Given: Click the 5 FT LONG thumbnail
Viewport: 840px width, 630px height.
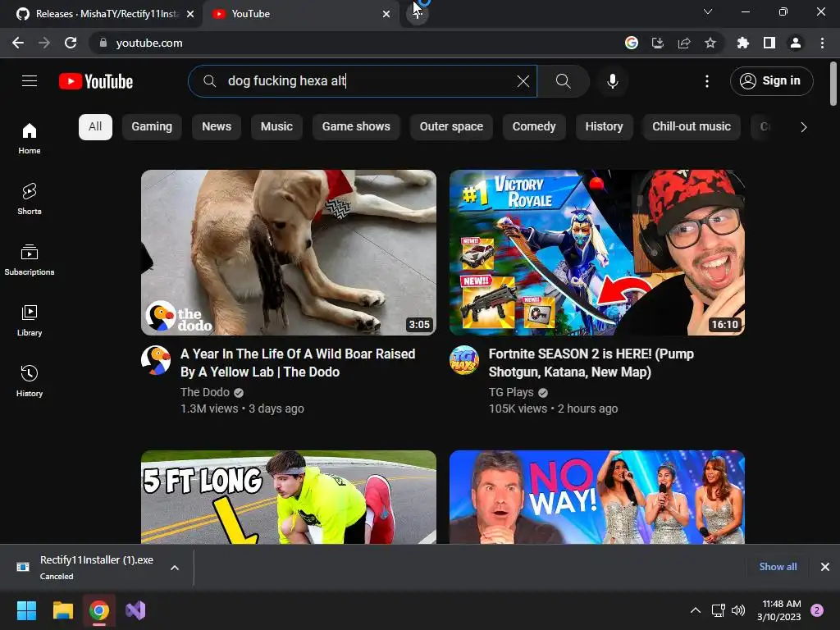Looking at the screenshot, I should [288, 497].
